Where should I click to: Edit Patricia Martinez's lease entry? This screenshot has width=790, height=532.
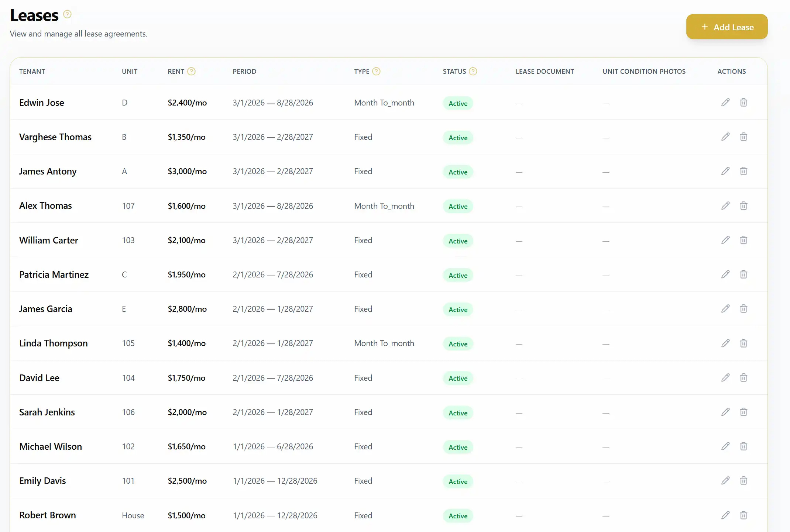pos(725,274)
